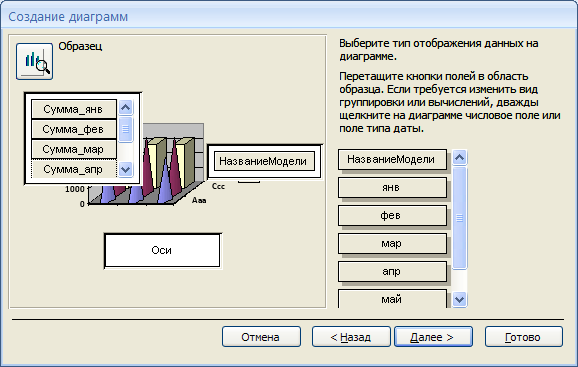
Task: Click the field list down arrow
Action: pyautogui.click(x=460, y=299)
